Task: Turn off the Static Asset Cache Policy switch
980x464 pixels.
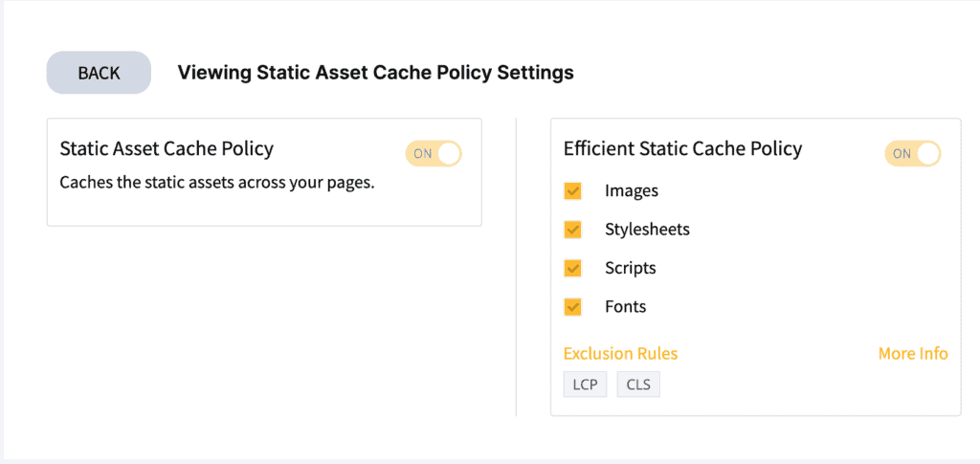Action: point(434,154)
